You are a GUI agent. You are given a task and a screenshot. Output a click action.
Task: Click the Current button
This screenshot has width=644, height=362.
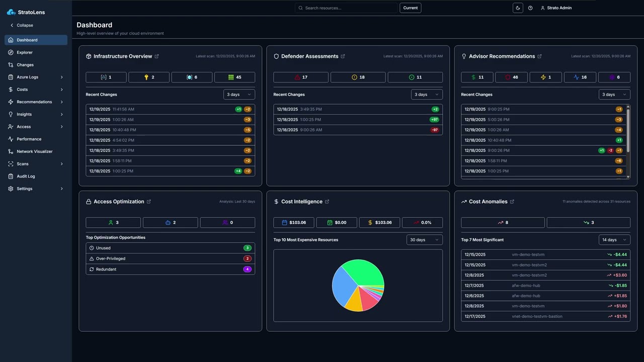tap(411, 8)
